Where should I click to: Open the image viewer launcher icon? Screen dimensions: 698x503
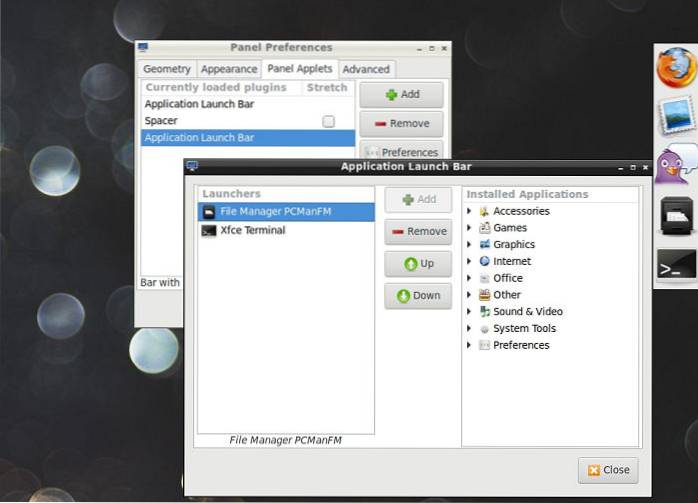click(676, 117)
